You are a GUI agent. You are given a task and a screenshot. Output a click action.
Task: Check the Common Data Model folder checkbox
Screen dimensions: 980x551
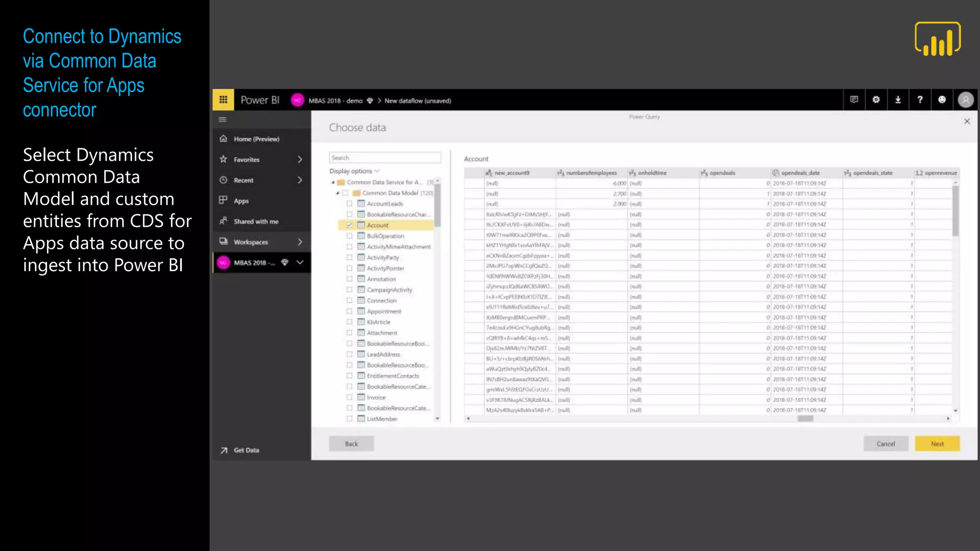point(345,193)
